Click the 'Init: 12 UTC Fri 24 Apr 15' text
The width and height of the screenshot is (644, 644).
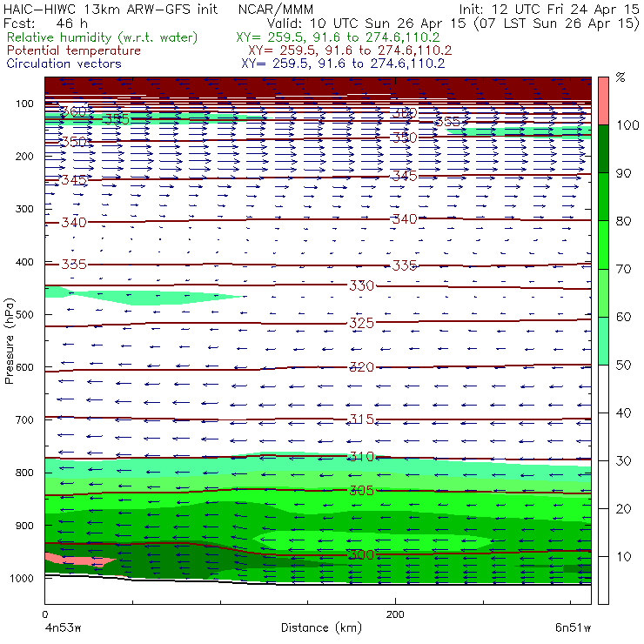click(x=549, y=10)
